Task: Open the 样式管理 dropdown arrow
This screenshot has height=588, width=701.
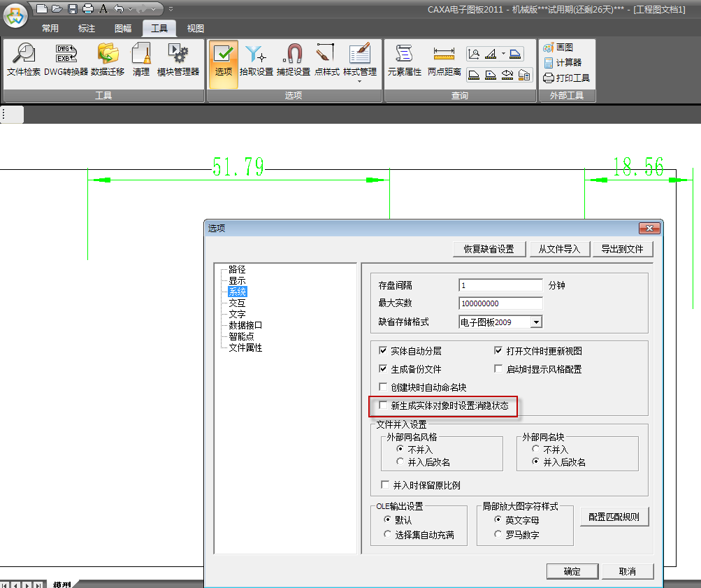Action: point(359,81)
